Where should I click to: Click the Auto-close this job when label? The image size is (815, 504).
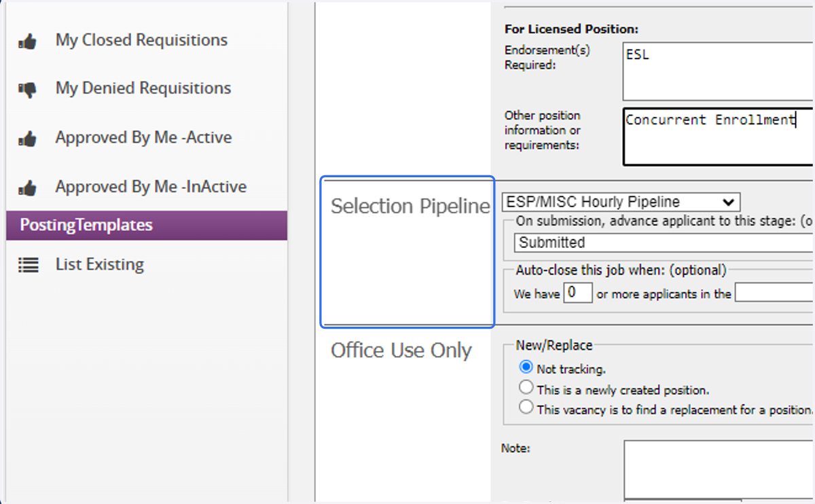pyautogui.click(x=621, y=270)
